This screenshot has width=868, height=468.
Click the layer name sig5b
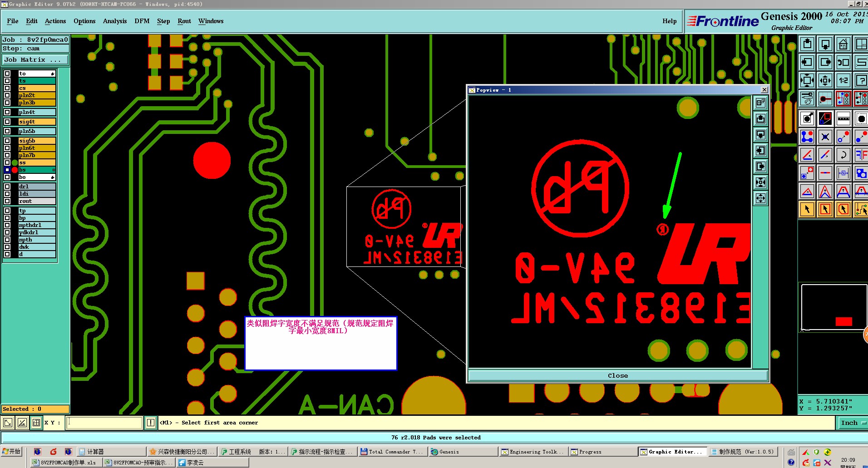(37, 141)
